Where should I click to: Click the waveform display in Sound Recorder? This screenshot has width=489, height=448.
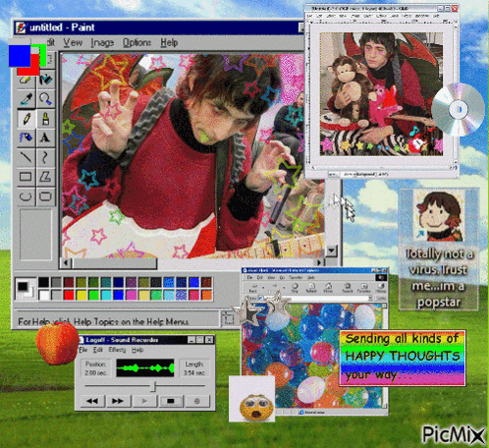coord(145,368)
